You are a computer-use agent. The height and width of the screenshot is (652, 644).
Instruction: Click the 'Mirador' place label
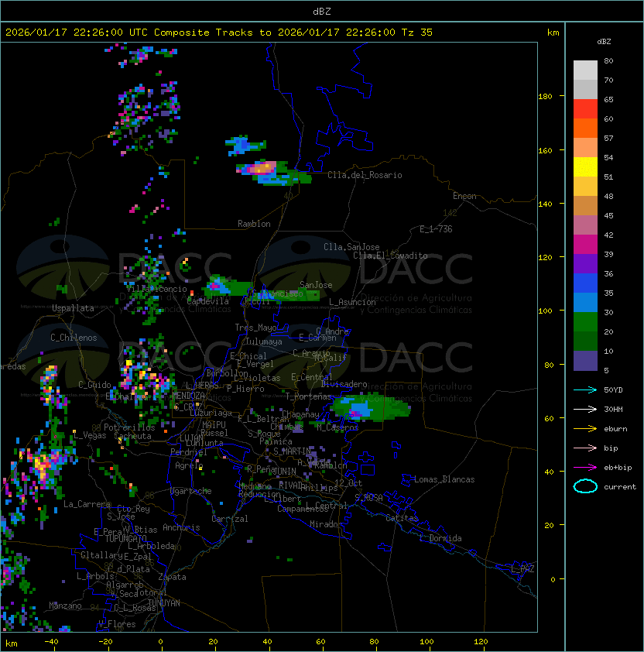[326, 524]
